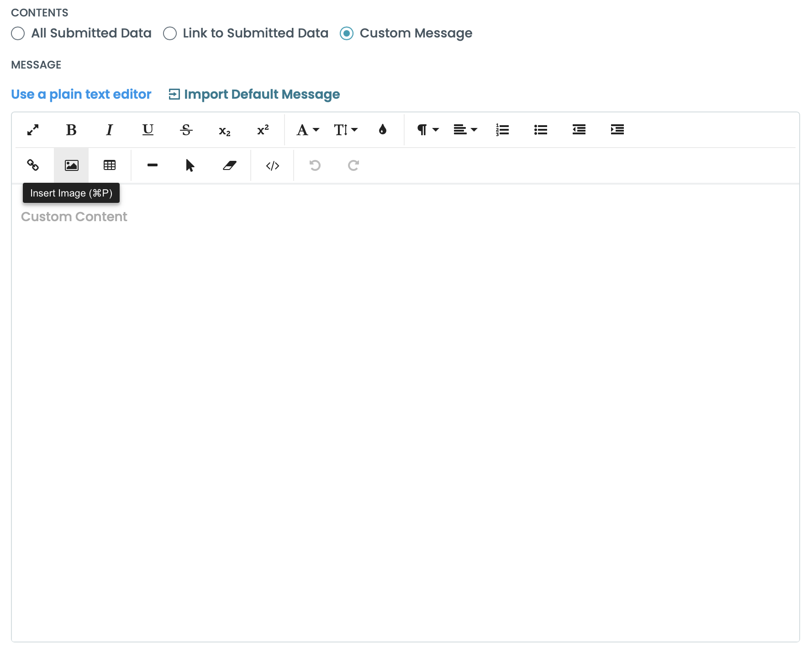Screen dimensions: 812x658
Task: Open the paragraph format dropdown
Action: point(426,130)
